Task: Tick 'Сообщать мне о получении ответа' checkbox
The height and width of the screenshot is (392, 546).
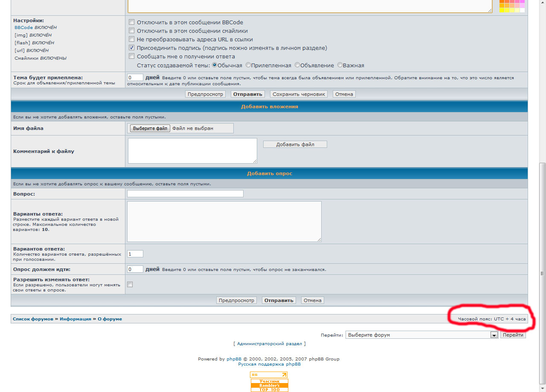Action: 132,56
